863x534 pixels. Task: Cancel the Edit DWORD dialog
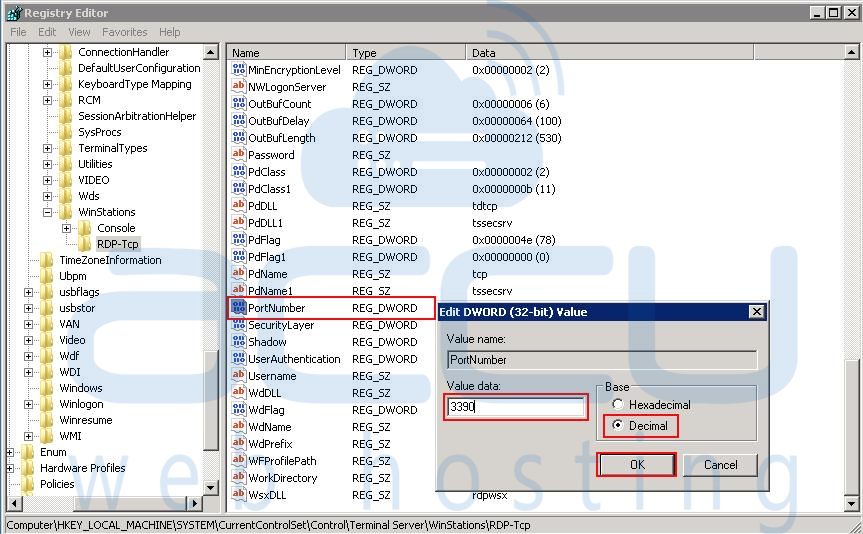pos(720,465)
